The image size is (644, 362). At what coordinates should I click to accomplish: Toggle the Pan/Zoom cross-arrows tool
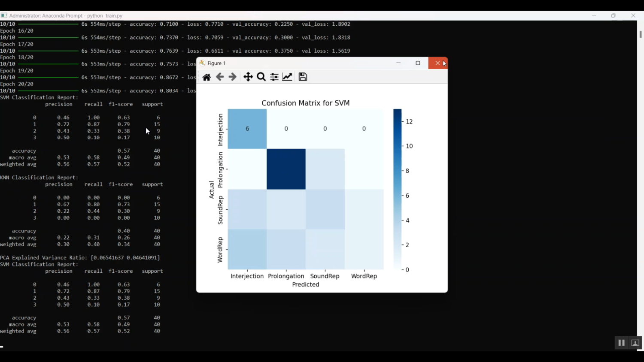click(248, 77)
